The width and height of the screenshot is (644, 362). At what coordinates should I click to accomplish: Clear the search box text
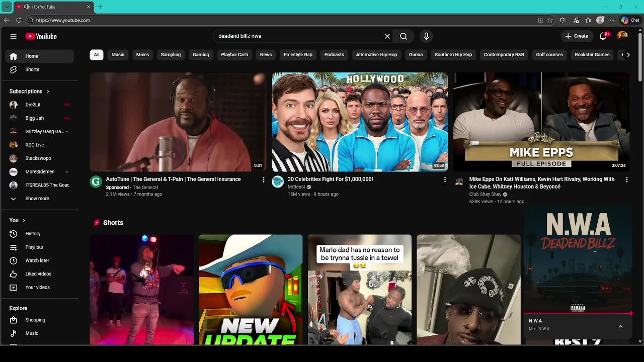[387, 36]
